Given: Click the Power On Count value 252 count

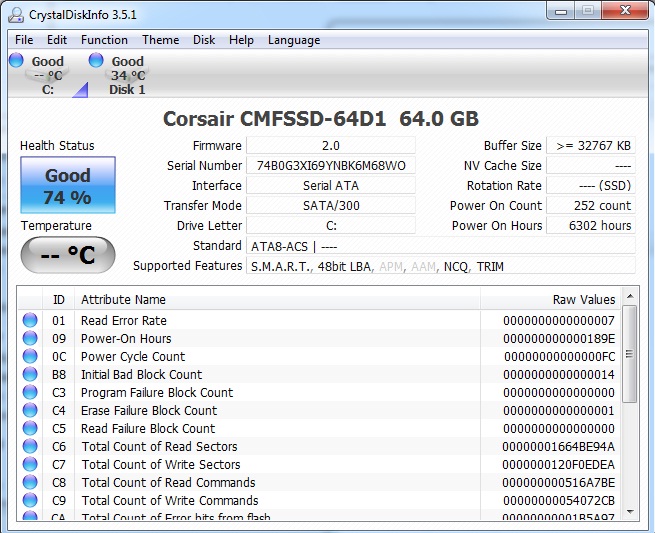Looking at the screenshot, I should 591,206.
